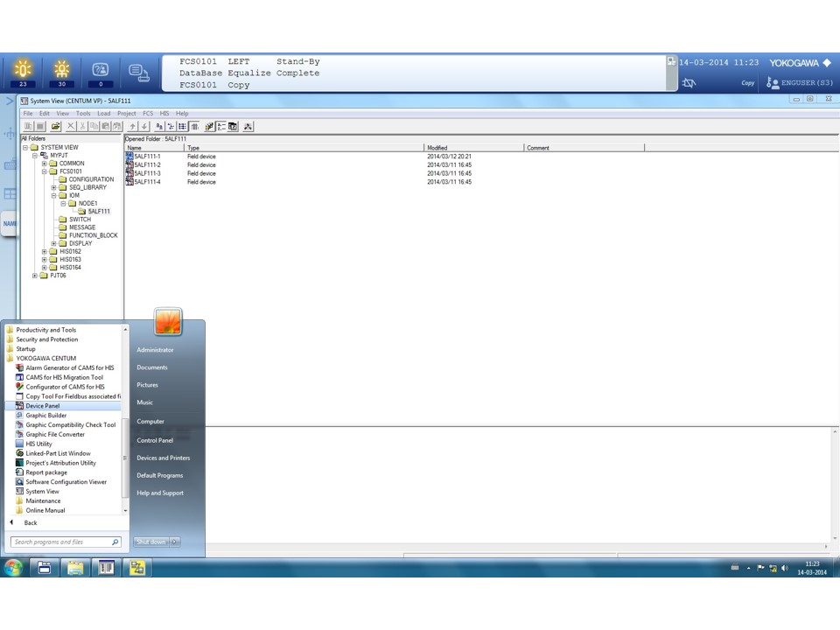Open the Shut down options arrow
Viewport: 840px width, 630px height.
172,542
